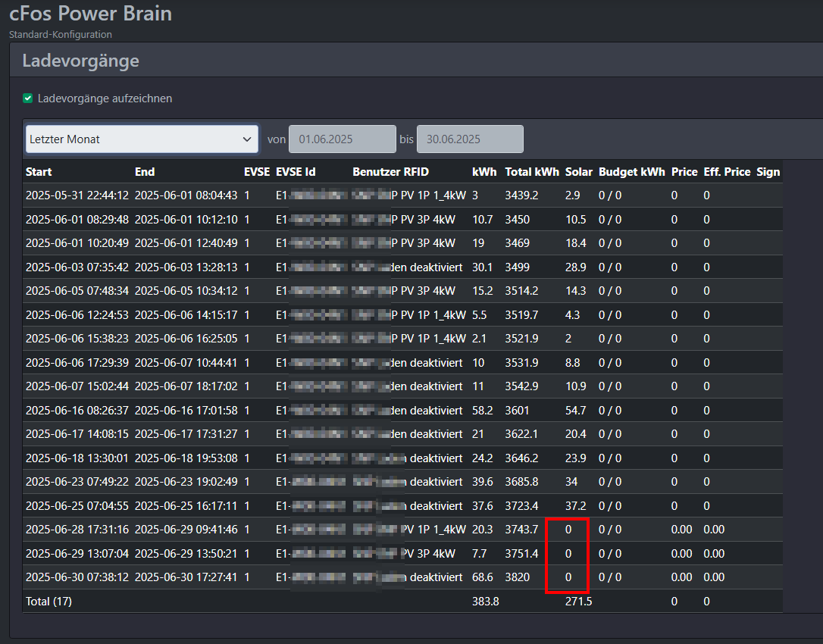Select end time 2025-06-01 12:40:49
This screenshot has height=644, width=823.
(x=186, y=243)
